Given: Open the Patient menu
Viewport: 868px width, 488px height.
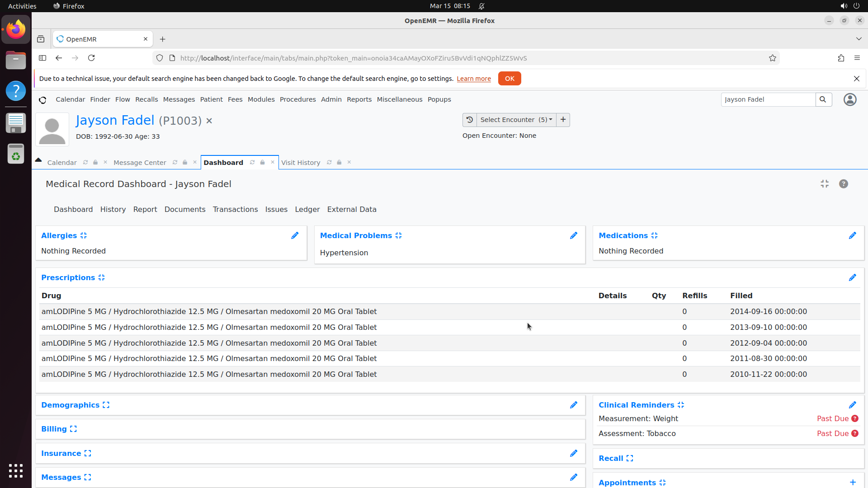Looking at the screenshot, I should pos(211,99).
